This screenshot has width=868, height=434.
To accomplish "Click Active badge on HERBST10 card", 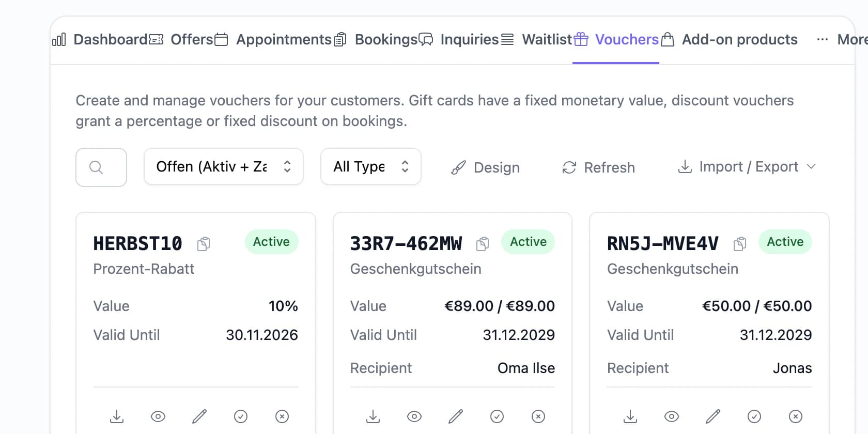I will click(x=271, y=242).
